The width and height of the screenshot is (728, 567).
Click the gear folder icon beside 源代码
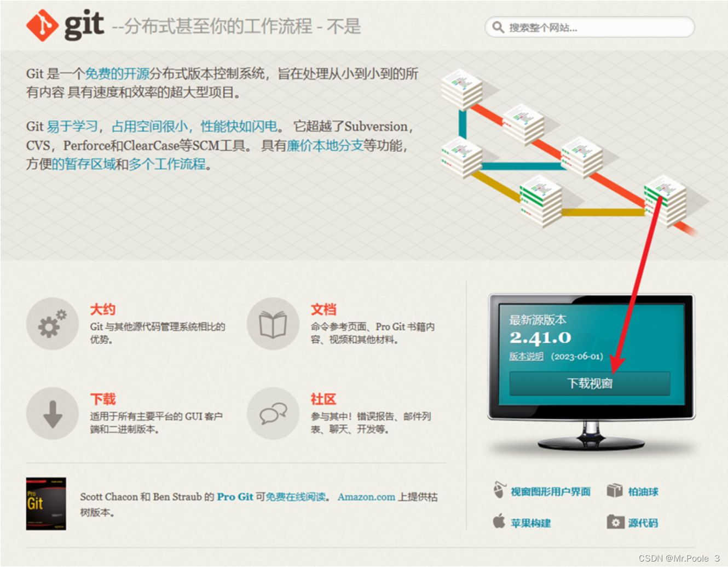click(615, 522)
